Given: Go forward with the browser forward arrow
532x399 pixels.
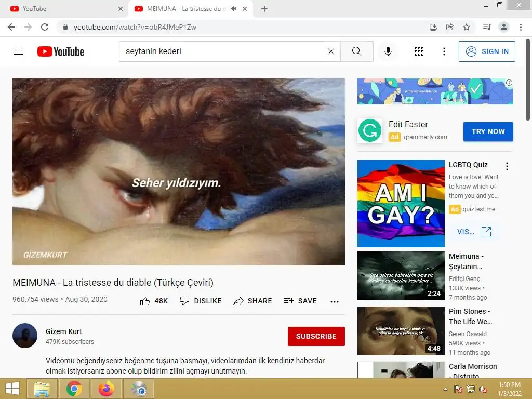Looking at the screenshot, I should click(x=28, y=27).
